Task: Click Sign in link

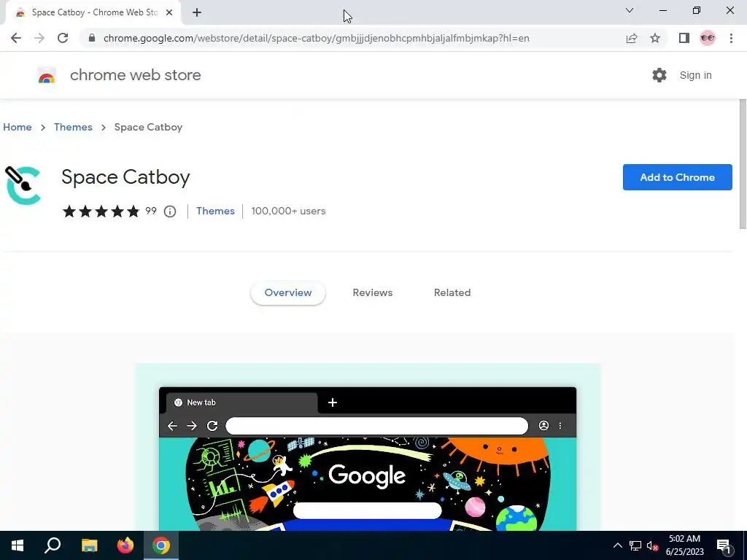Action: 695,75
